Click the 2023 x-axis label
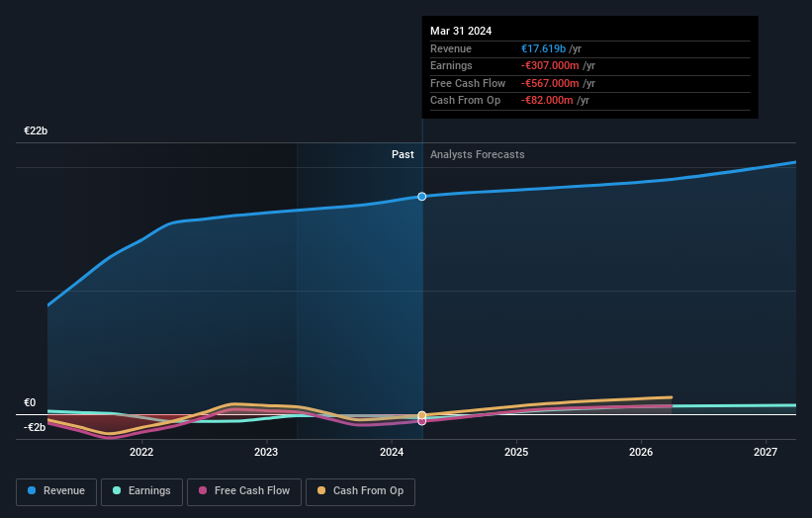This screenshot has height=518, width=812. (x=266, y=453)
